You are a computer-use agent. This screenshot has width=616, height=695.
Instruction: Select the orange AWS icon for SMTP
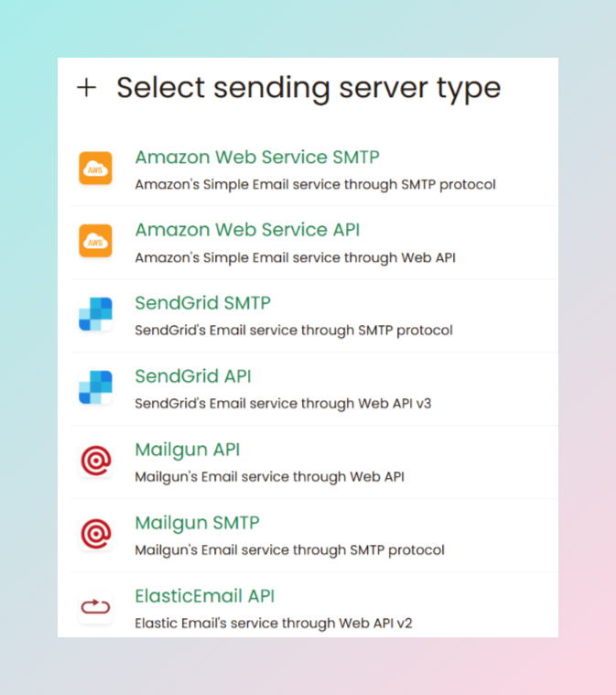pyautogui.click(x=95, y=168)
